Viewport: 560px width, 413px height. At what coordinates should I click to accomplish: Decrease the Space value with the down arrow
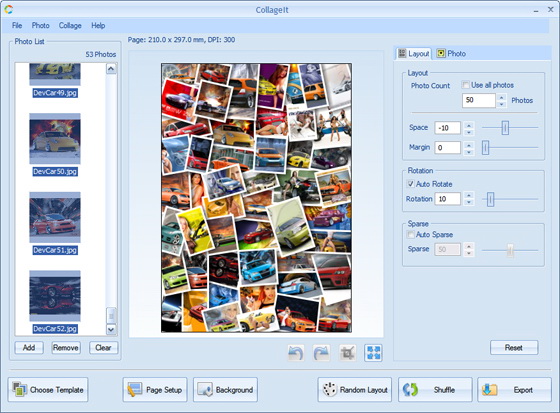(x=469, y=132)
